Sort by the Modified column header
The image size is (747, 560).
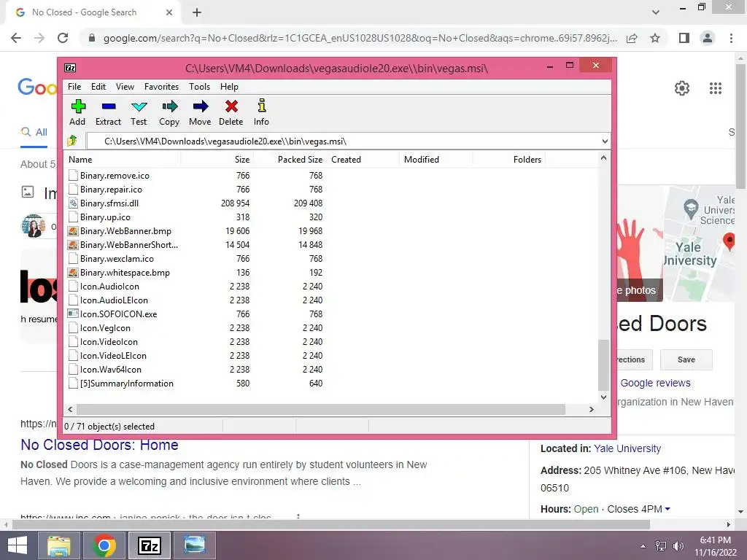(x=436, y=160)
